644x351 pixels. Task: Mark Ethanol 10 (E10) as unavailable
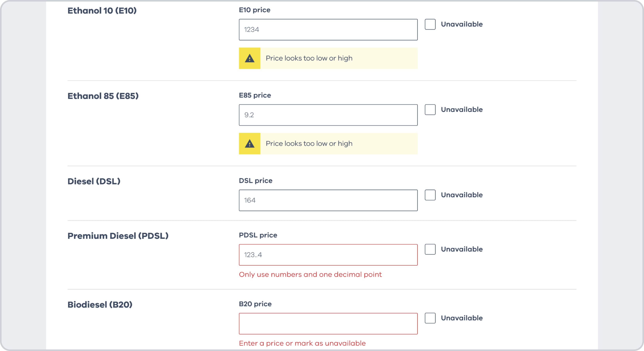pyautogui.click(x=430, y=24)
